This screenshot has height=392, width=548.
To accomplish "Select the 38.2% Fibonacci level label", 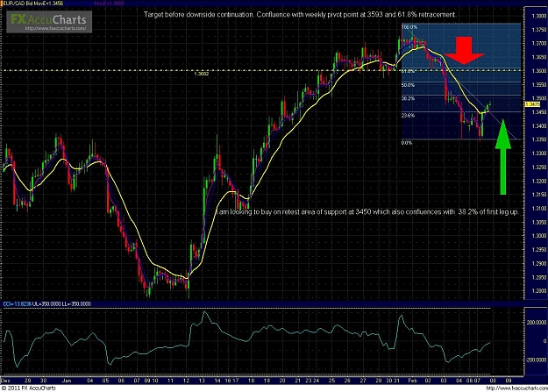I will click(x=409, y=99).
